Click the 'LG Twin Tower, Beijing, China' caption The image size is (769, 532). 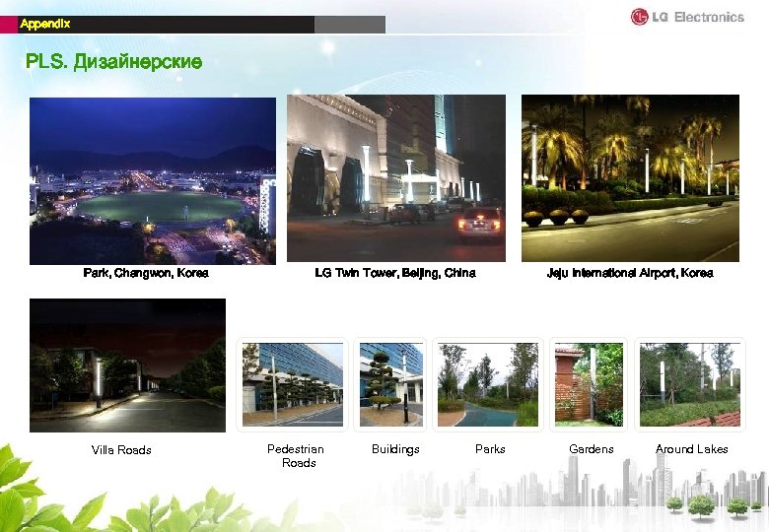395,273
